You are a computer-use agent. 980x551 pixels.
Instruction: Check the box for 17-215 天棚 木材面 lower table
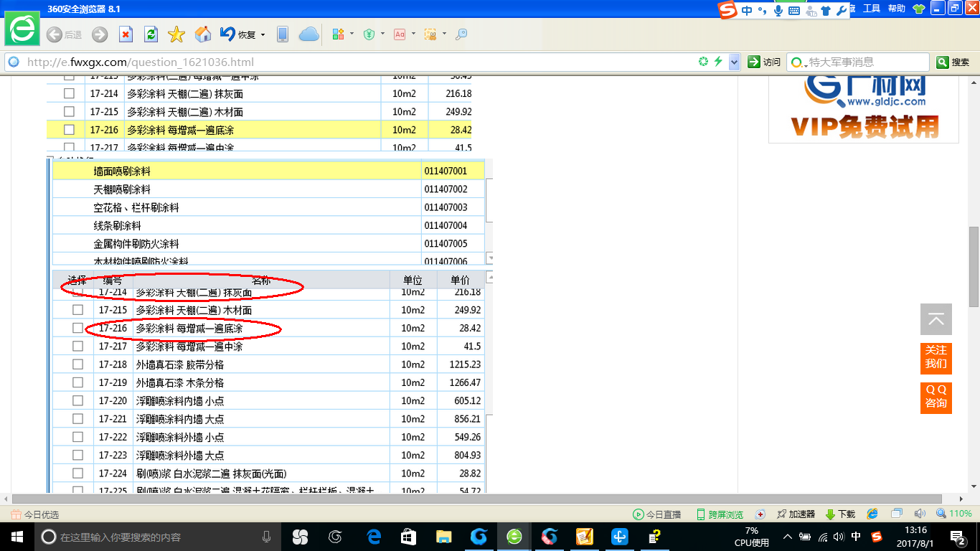pos(77,310)
